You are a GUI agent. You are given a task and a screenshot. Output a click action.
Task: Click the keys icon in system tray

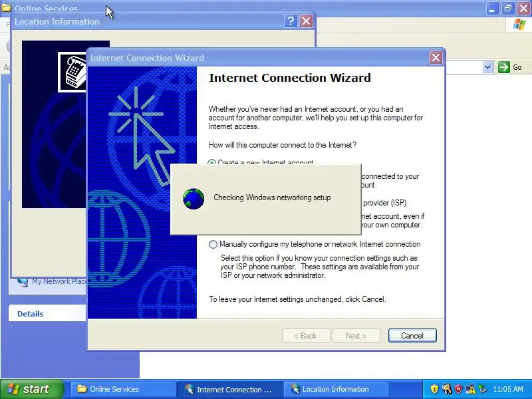(446, 389)
